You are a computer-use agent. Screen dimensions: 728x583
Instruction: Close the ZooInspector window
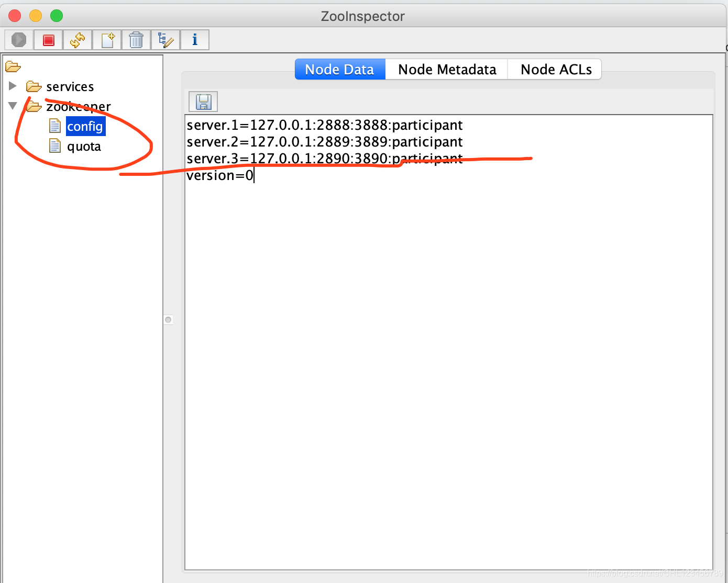point(15,16)
